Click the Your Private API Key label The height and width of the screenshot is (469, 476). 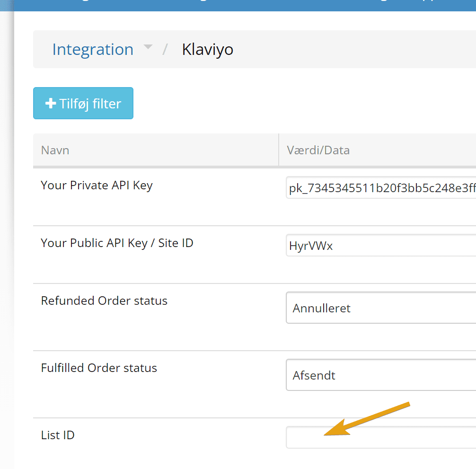point(97,186)
